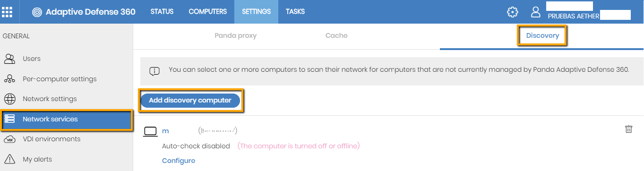Click the Per-computer settings node icon

tap(9, 79)
